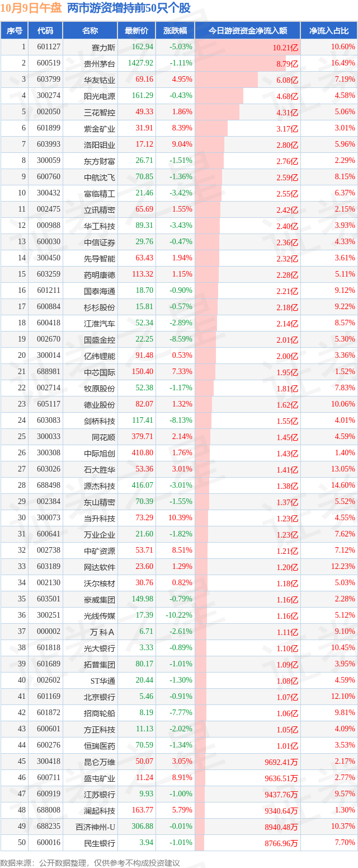The width and height of the screenshot is (358, 868).
Task: Click the 名称 column header
Action: 89,31
